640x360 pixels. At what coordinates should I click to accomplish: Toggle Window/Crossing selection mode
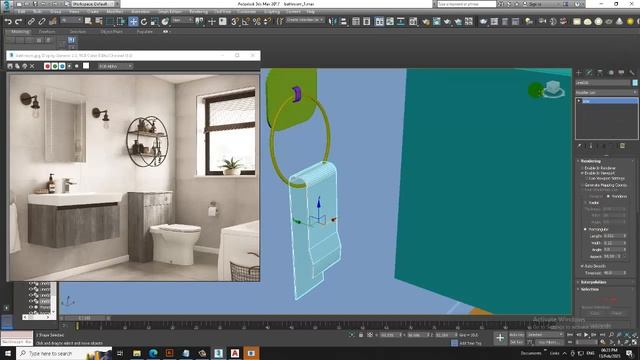pos(121,21)
